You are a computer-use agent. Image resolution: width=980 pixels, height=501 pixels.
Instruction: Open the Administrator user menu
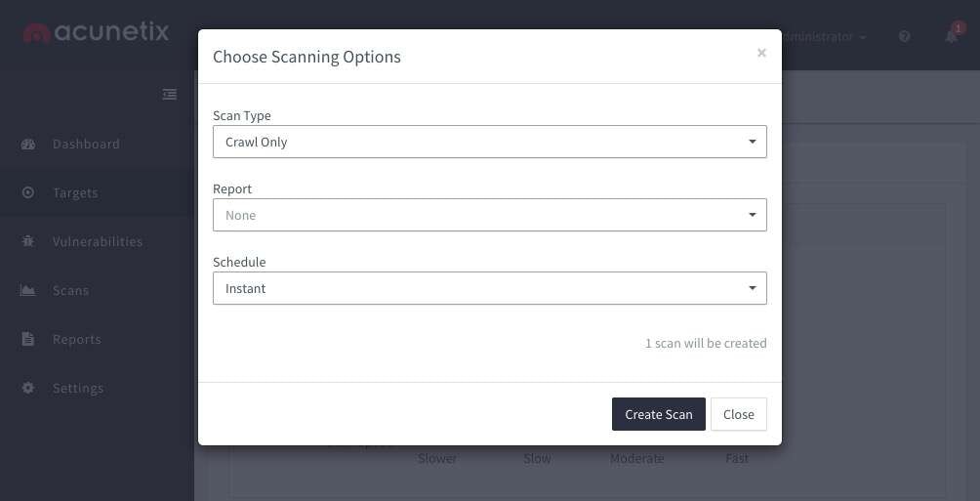824,37
